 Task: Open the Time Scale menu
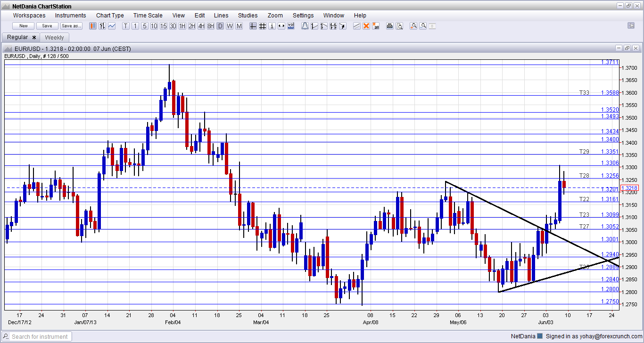[x=148, y=16]
